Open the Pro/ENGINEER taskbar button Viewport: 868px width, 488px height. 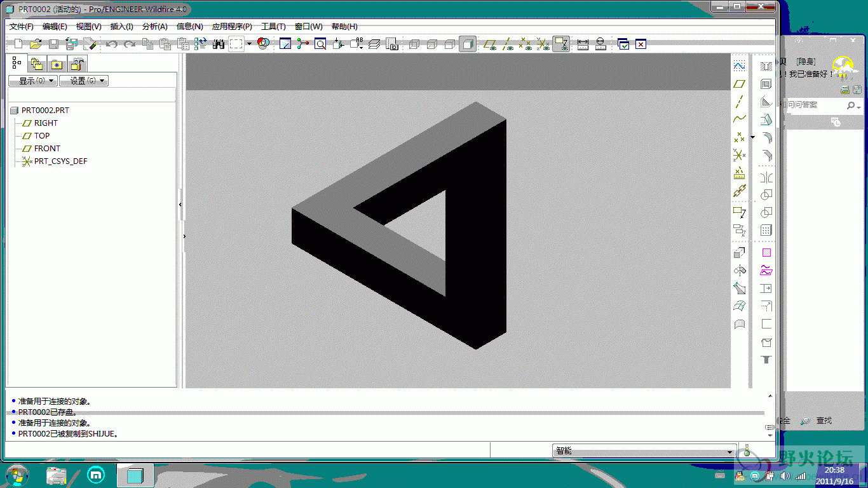[x=135, y=475]
